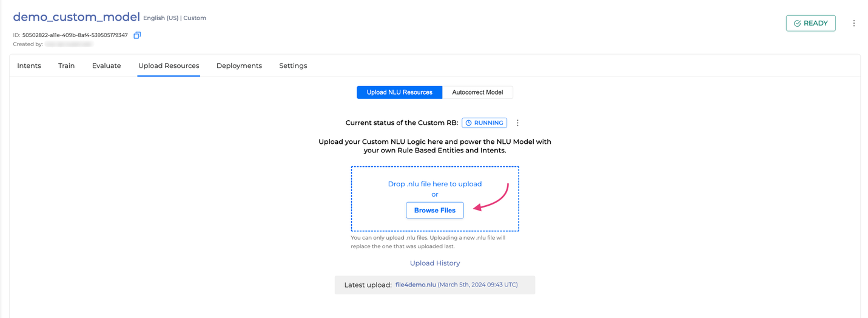Open the kebab menu beside the READY button
This screenshot has width=868, height=318.
[853, 23]
